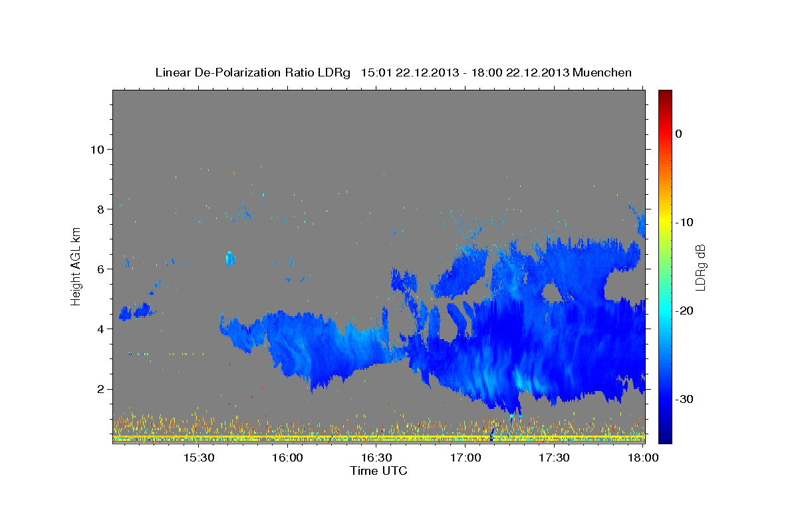
Task: Click the 15:30 time tick label
Action: tap(198, 458)
